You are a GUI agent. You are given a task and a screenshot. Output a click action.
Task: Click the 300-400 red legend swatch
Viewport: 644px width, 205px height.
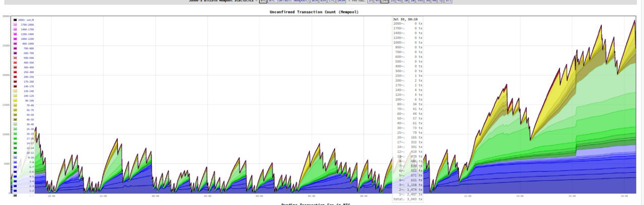point(15,67)
